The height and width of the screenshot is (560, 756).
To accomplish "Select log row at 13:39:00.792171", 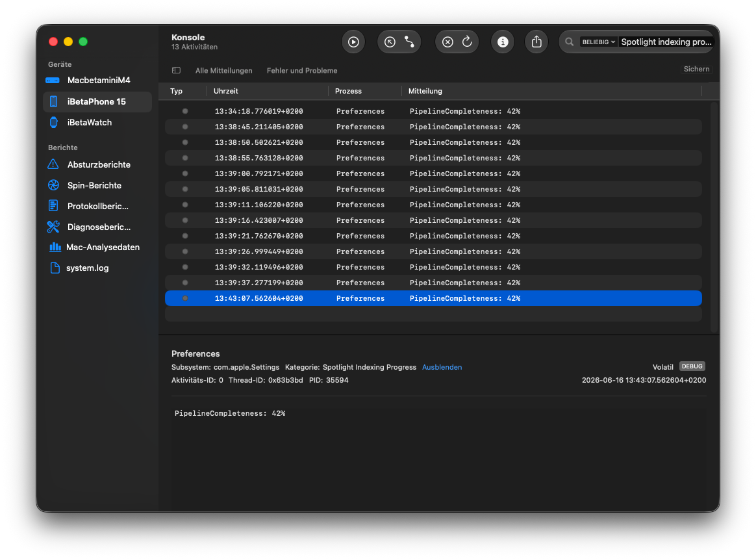I will pyautogui.click(x=433, y=173).
